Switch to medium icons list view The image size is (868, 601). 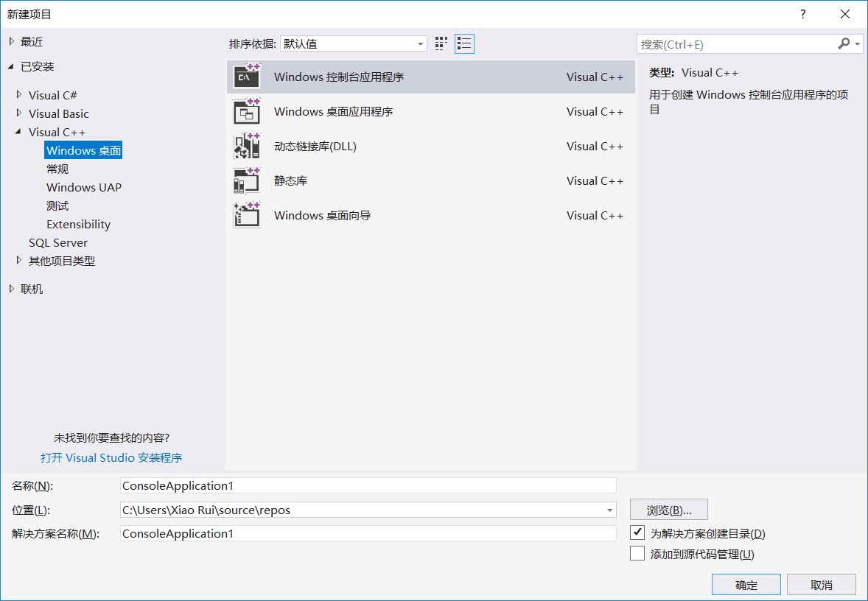(464, 43)
